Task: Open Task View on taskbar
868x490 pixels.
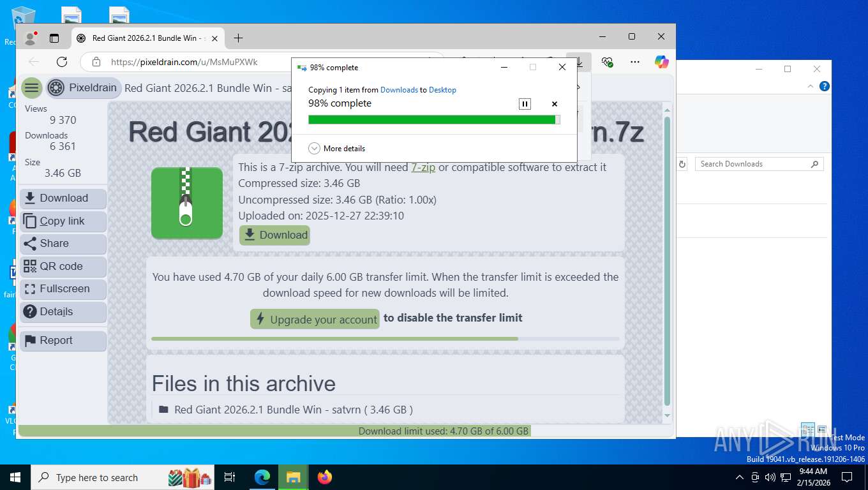Action: (x=230, y=477)
